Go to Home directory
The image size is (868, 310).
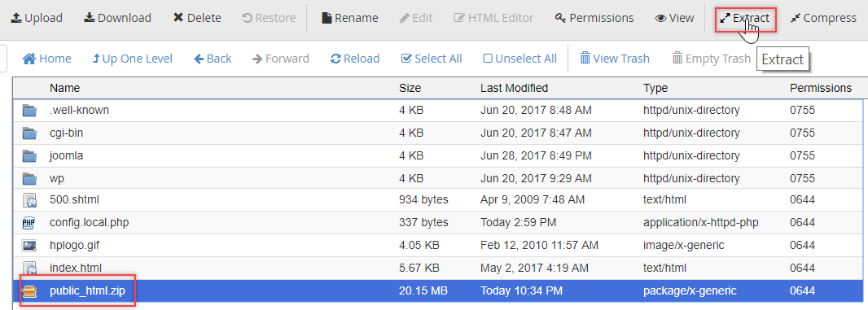pos(47,58)
